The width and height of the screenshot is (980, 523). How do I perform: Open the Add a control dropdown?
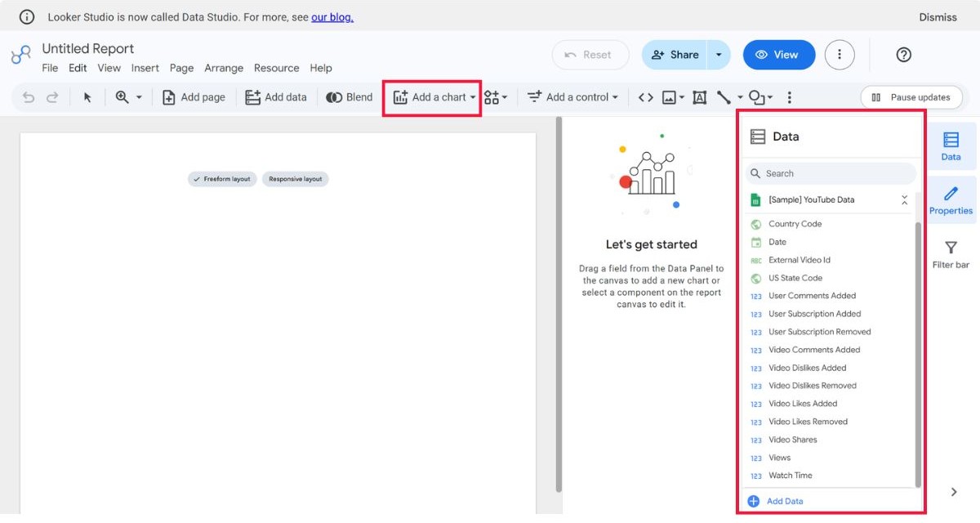[x=572, y=97]
